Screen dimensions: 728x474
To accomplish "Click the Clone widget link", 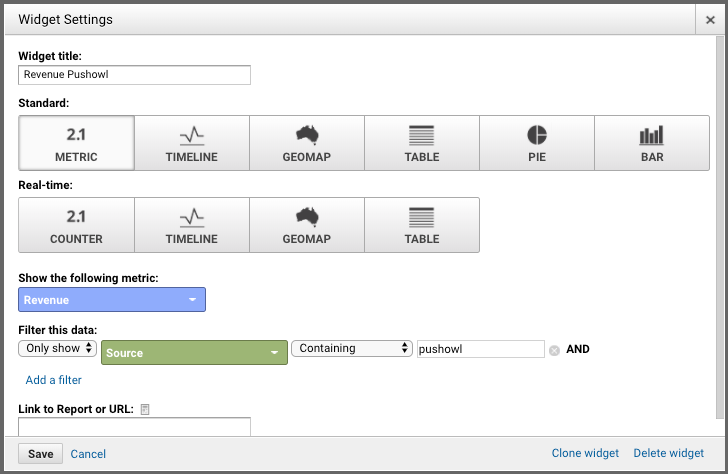I will (x=585, y=453).
